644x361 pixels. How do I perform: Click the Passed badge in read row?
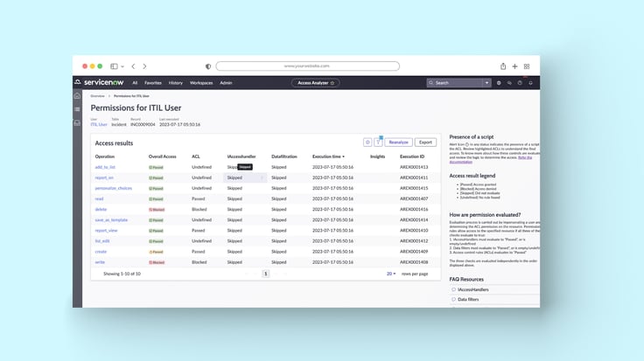(156, 199)
